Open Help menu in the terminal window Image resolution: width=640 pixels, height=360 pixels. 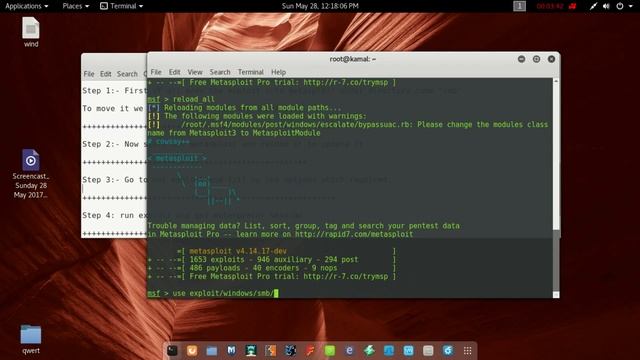tap(278, 72)
